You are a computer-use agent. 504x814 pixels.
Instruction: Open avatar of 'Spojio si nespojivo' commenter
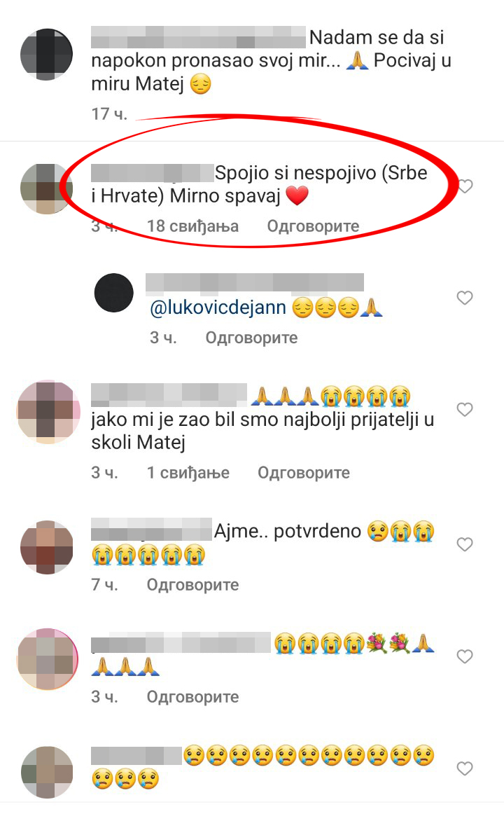[x=47, y=188]
